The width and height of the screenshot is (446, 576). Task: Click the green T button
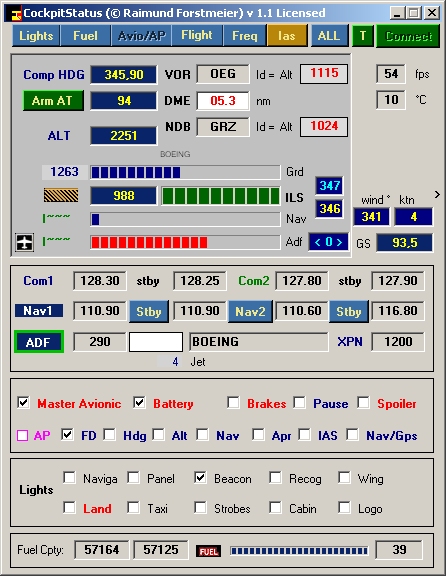coord(363,36)
